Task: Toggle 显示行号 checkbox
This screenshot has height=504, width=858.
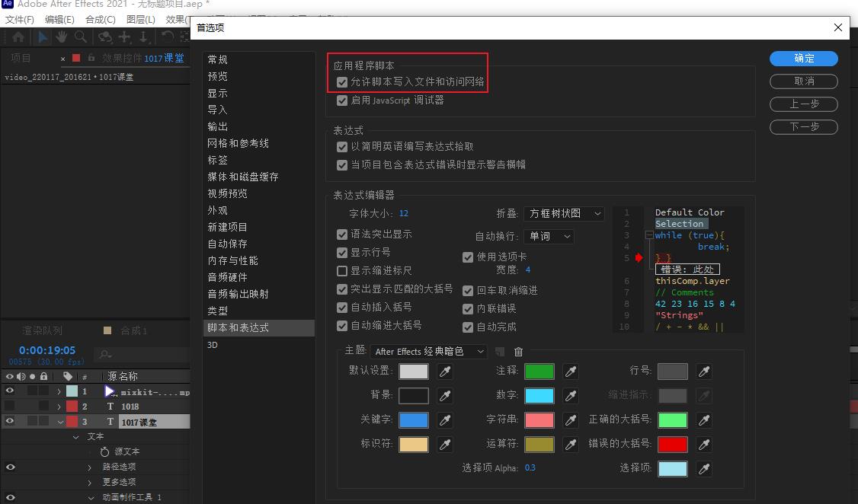Action: click(342, 253)
